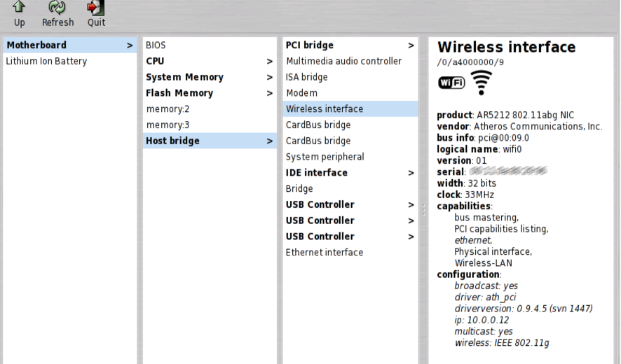Select Flash Memory in the list
This screenshot has width=621, height=364.
click(179, 93)
